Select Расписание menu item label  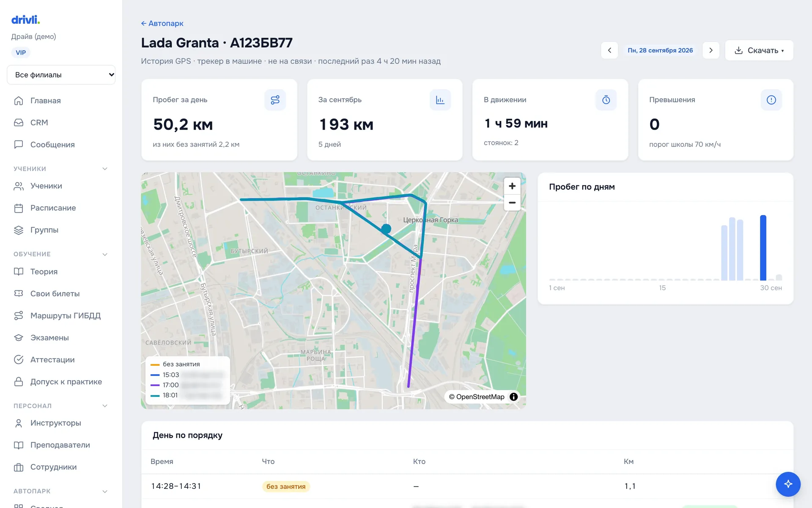(x=53, y=208)
